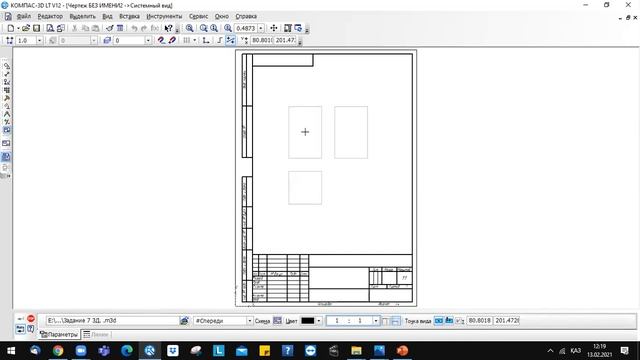The image size is (640, 360).
Task: Open the Выделить menu
Action: 82,16
